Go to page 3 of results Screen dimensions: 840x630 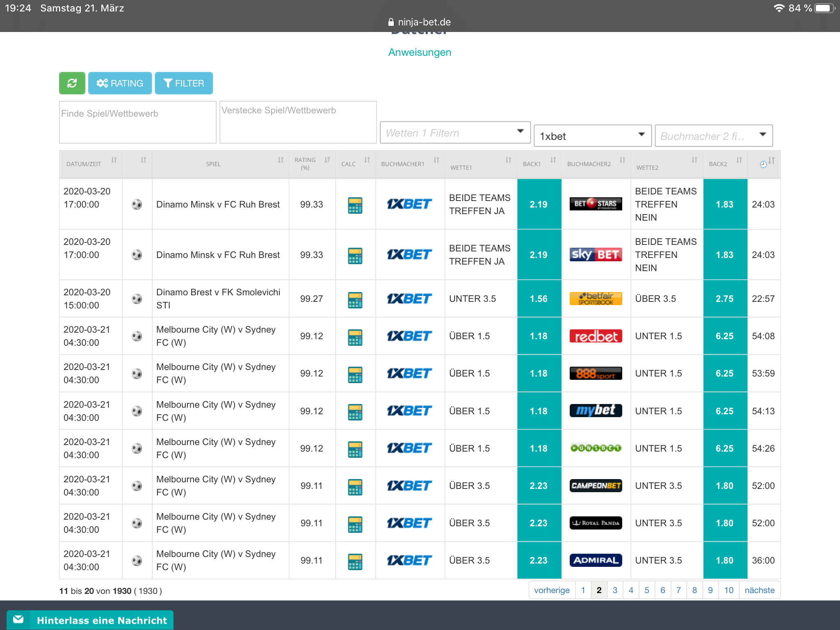pyautogui.click(x=615, y=590)
